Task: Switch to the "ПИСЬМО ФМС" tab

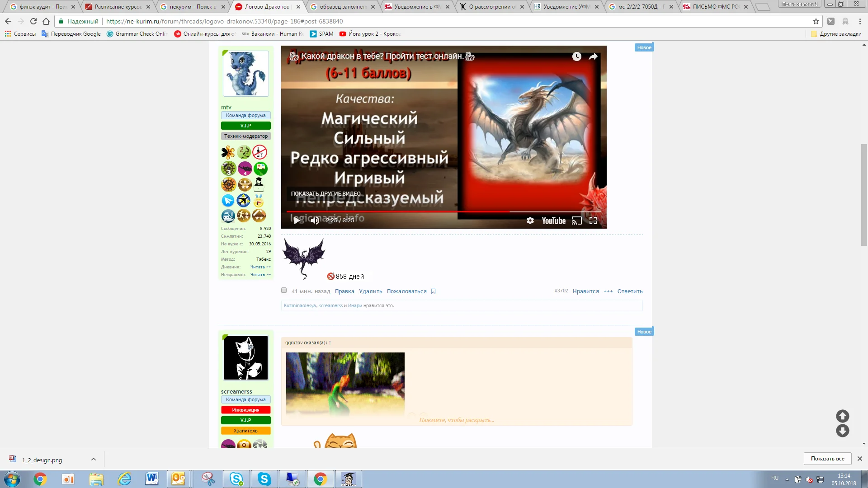Action: tap(715, 7)
